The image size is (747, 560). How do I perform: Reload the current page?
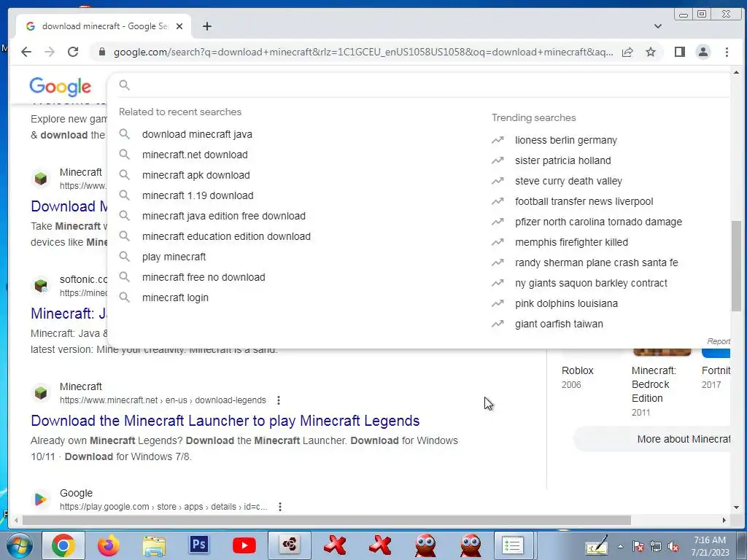pyautogui.click(x=73, y=52)
